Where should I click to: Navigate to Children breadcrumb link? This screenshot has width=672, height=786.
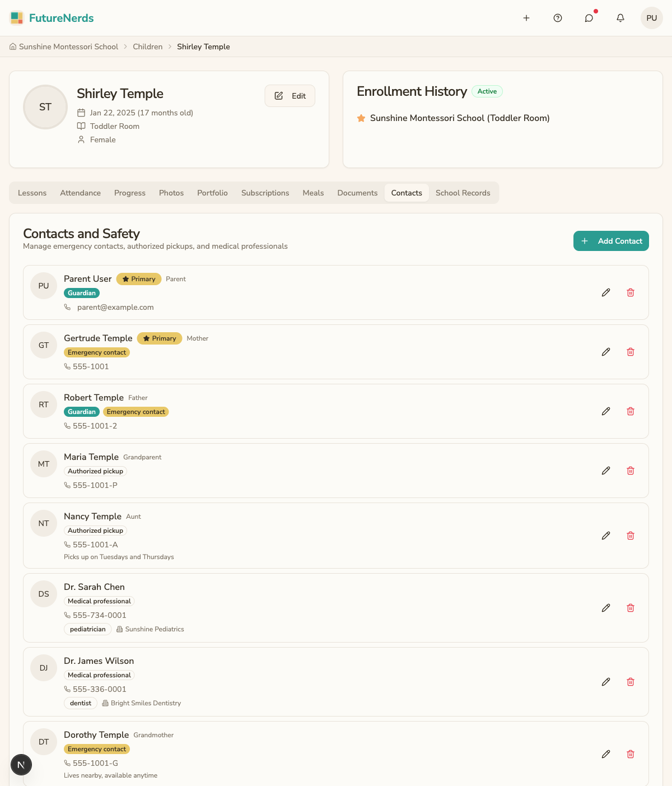coord(148,46)
